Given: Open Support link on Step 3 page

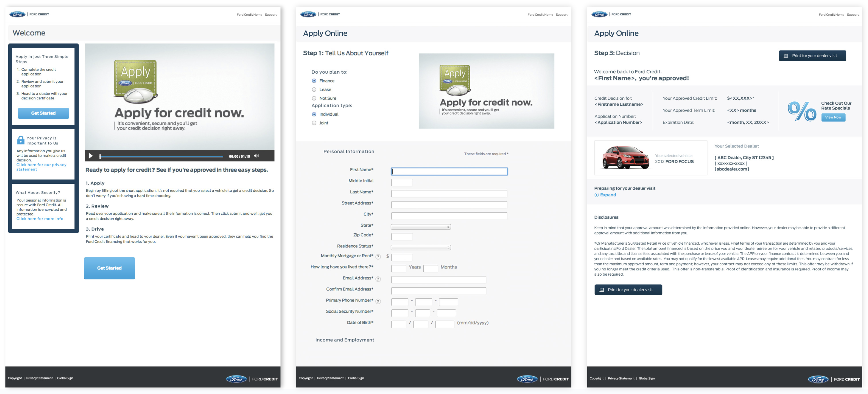Looking at the screenshot, I should click(x=852, y=15).
